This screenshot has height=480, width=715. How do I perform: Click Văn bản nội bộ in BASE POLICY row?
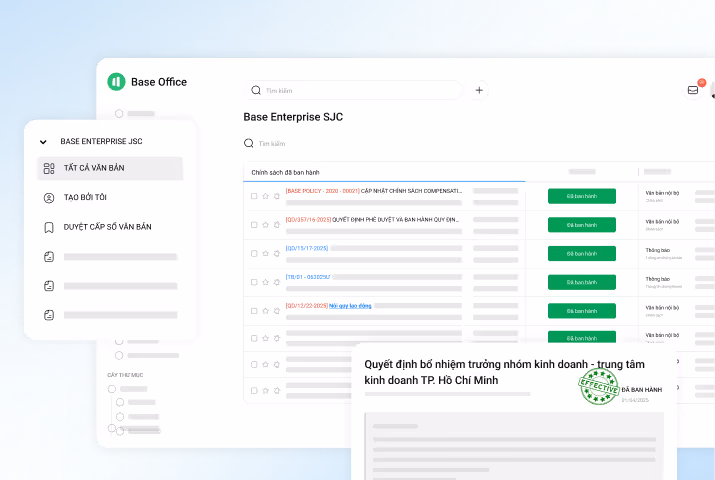coord(662,193)
